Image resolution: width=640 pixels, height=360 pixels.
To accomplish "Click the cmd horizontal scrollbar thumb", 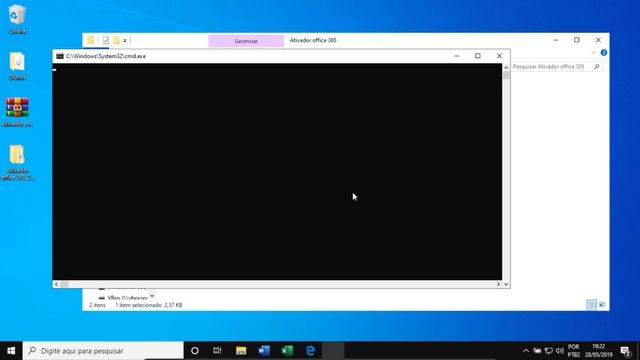I will click(64, 284).
